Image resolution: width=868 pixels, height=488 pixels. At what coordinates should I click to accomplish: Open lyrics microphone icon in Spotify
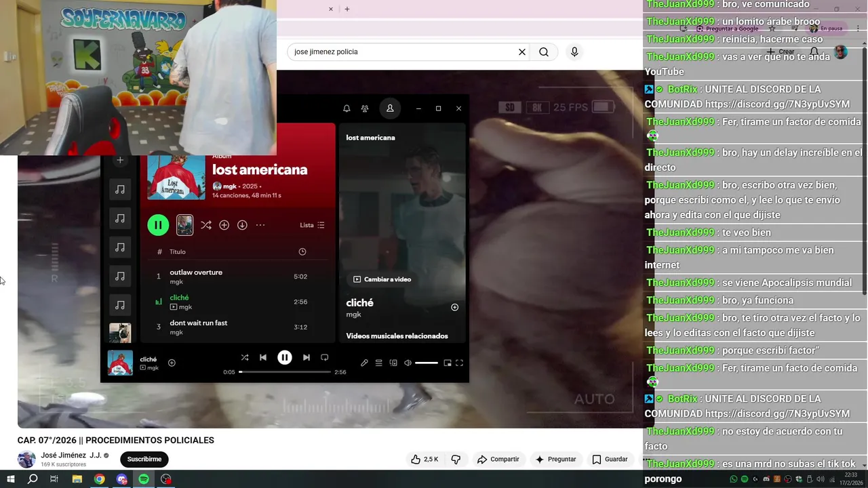(364, 363)
